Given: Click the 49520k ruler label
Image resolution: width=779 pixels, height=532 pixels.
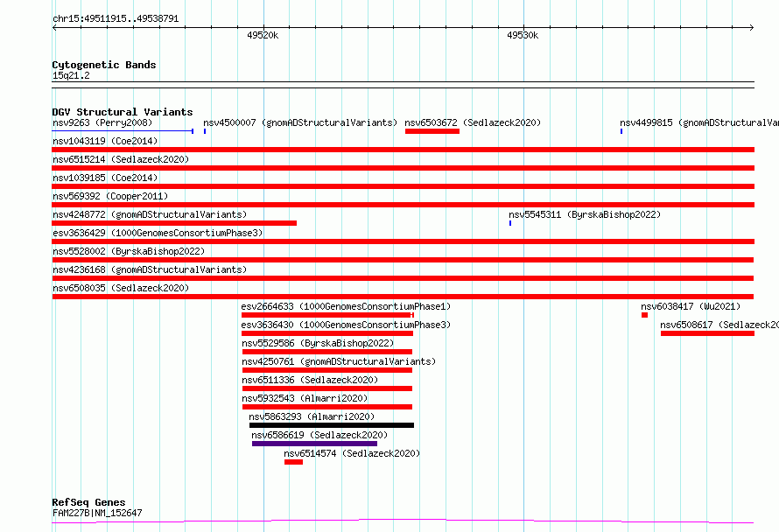Looking at the screenshot, I should pyautogui.click(x=263, y=35).
